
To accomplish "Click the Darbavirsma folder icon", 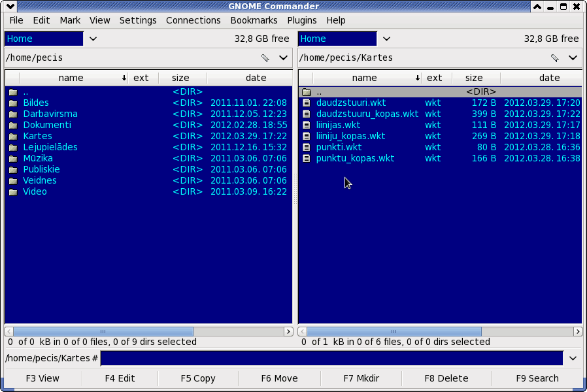I will pyautogui.click(x=13, y=114).
